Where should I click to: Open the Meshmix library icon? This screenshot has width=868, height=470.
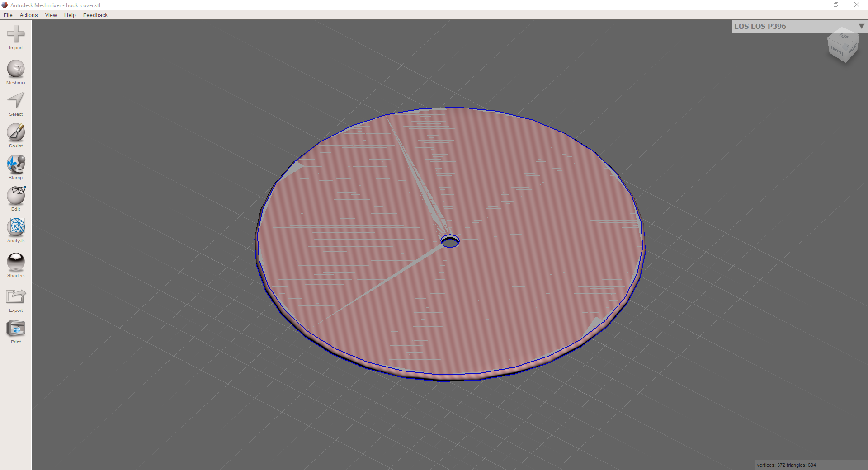point(16,70)
